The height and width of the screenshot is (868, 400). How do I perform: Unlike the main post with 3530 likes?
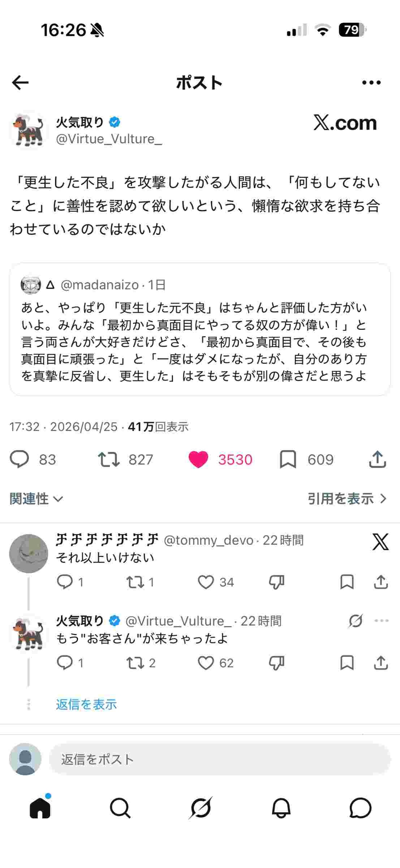pos(198,459)
